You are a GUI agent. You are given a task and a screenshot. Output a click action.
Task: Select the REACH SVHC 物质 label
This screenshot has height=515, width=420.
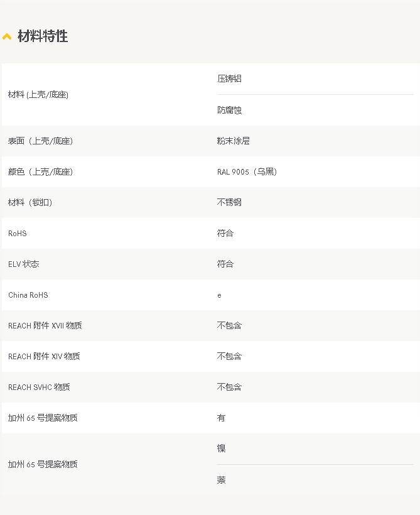click(x=39, y=387)
